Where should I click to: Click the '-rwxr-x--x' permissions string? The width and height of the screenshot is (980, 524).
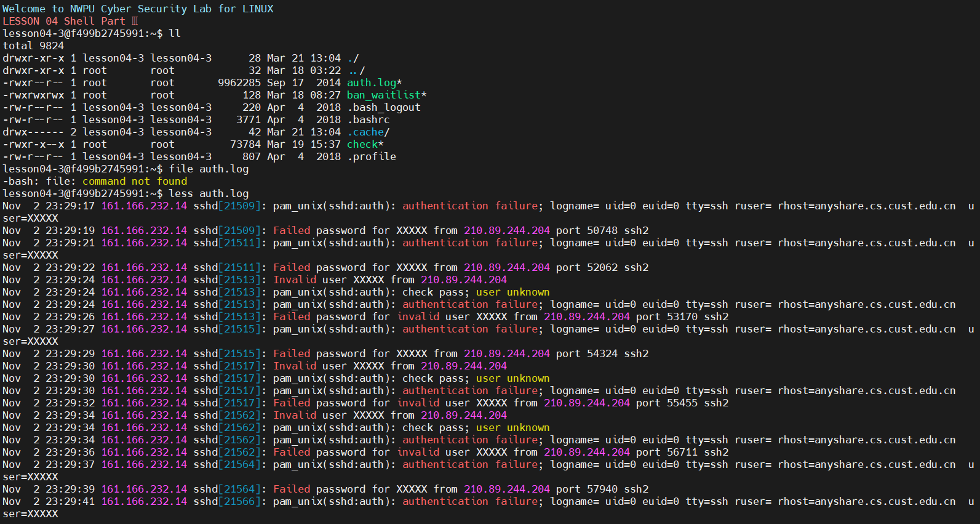click(x=33, y=144)
